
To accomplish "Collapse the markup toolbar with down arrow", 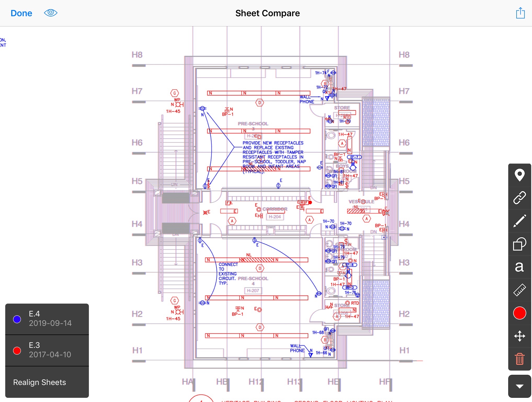I will [519, 386].
